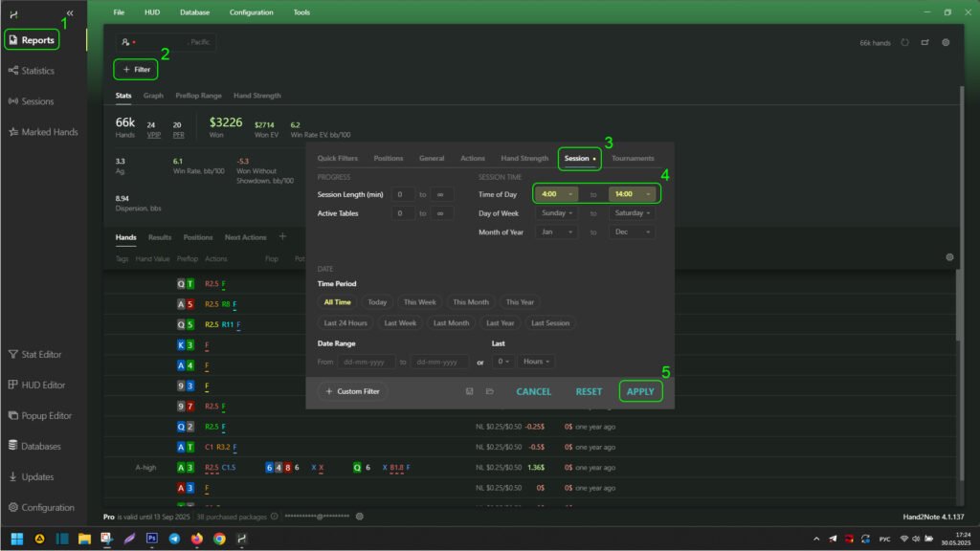Open the Time of Day 4:00 dropdown
Viewport: 980px width, 551px height.
[556, 194]
